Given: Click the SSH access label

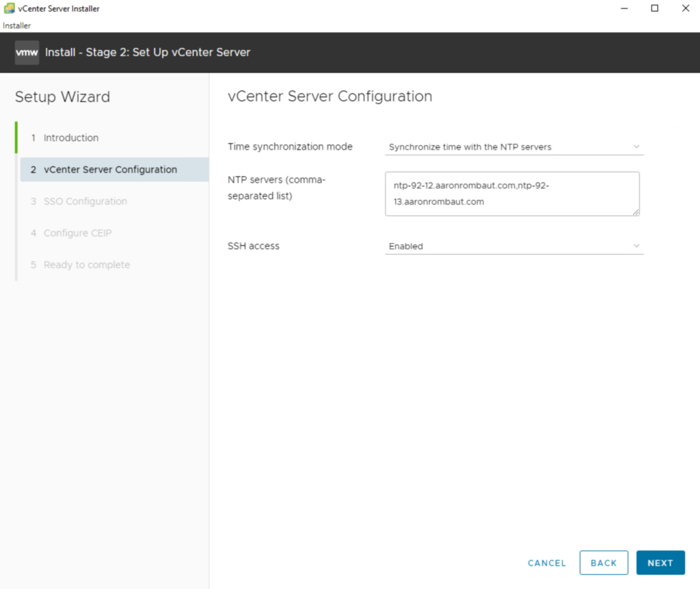Looking at the screenshot, I should coord(254,246).
